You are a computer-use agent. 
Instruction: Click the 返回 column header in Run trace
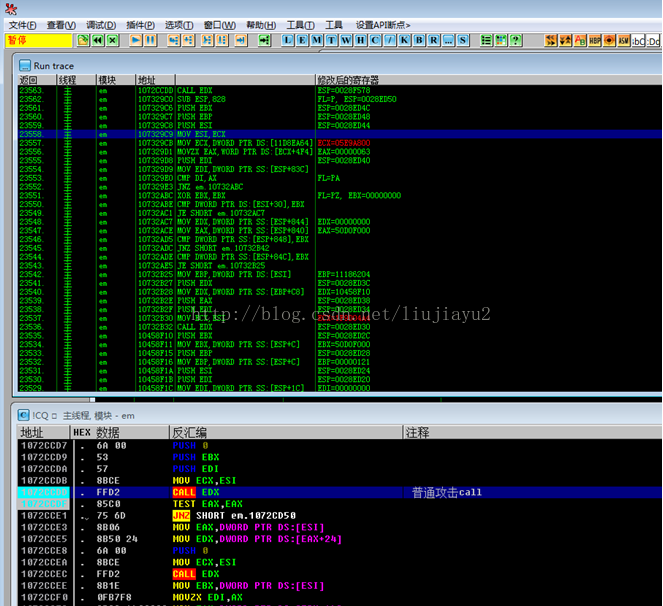37,80
